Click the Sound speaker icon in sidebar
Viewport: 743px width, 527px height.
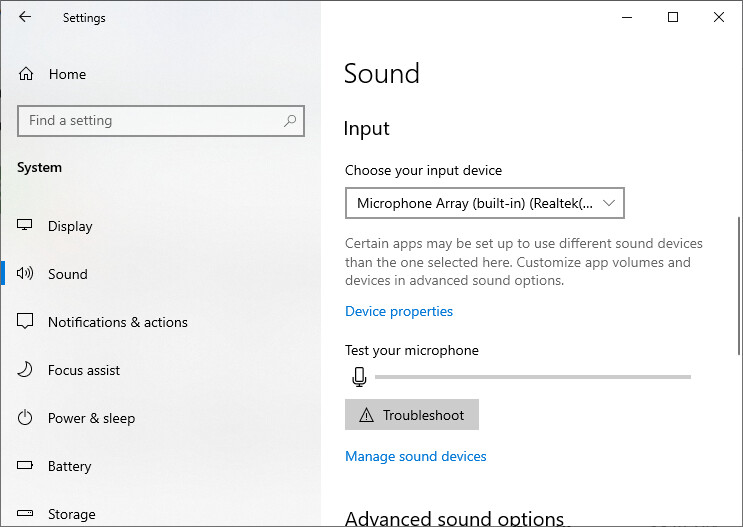tap(25, 273)
